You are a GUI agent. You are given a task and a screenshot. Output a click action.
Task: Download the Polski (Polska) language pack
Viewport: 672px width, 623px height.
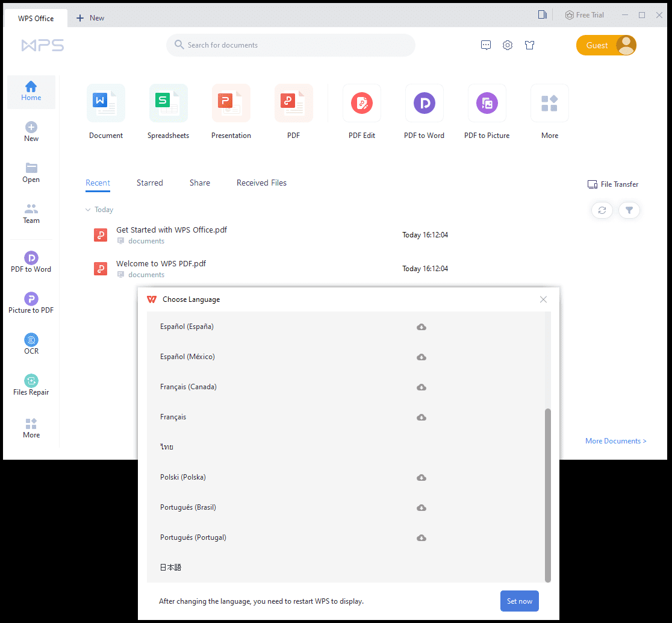[x=422, y=477]
